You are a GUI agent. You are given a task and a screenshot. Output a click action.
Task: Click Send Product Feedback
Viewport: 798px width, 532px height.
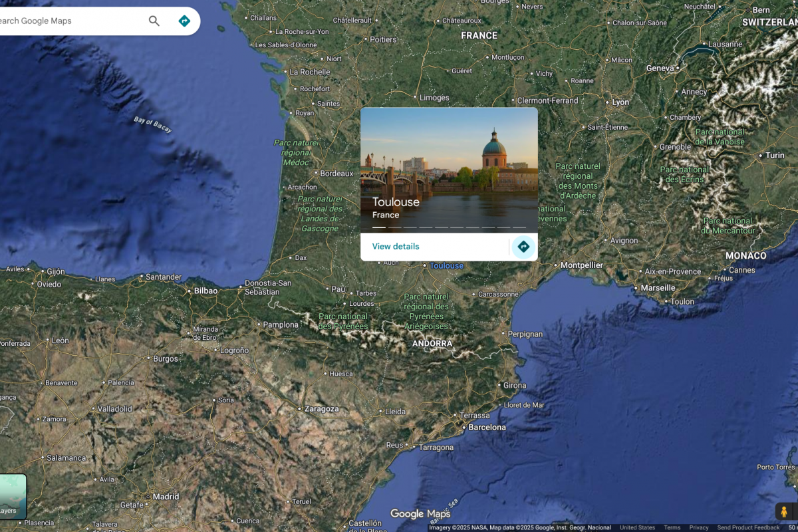click(x=748, y=528)
